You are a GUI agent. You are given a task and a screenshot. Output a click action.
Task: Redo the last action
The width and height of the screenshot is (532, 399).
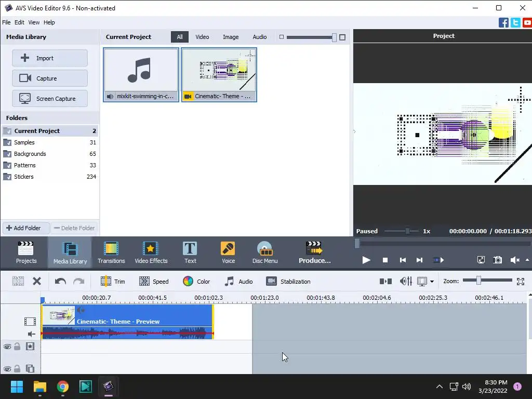pyautogui.click(x=79, y=281)
